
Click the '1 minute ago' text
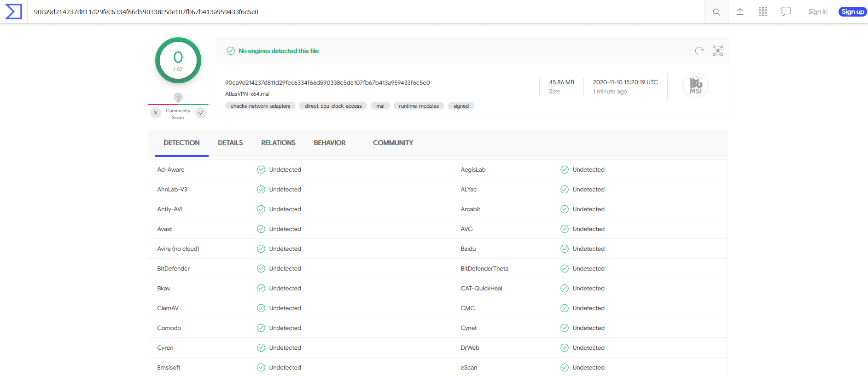click(610, 92)
